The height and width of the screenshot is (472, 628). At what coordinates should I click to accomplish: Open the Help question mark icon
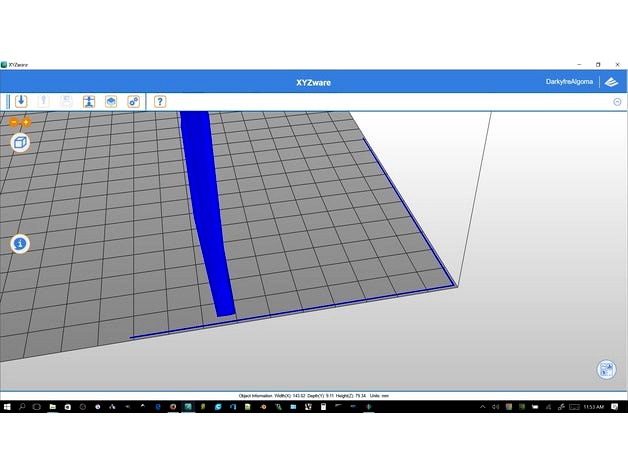point(160,101)
